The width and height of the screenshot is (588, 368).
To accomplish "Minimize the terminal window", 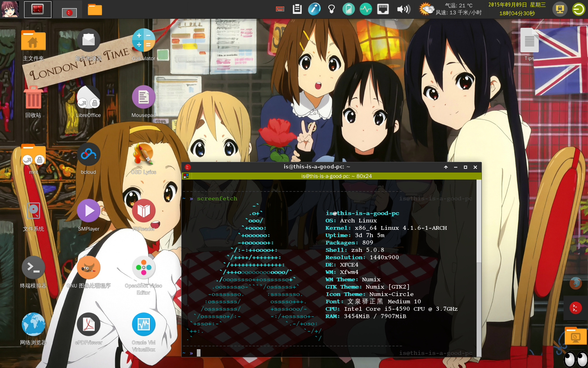I will click(456, 167).
